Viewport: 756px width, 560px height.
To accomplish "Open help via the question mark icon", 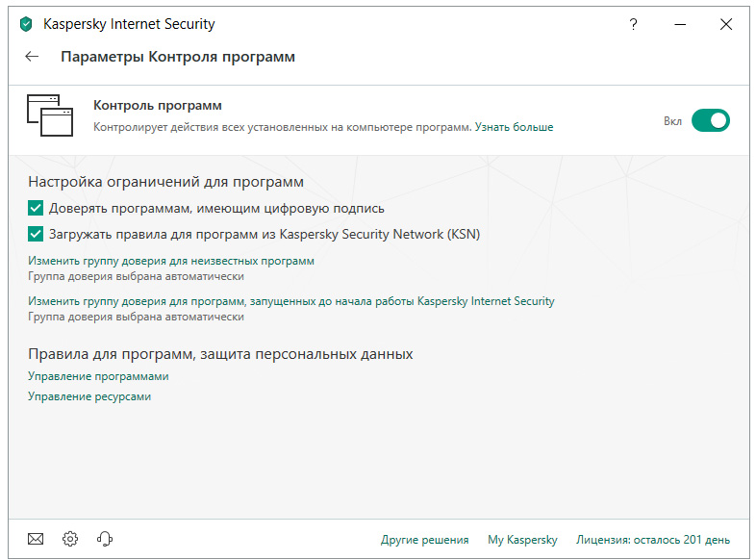I will tap(634, 24).
